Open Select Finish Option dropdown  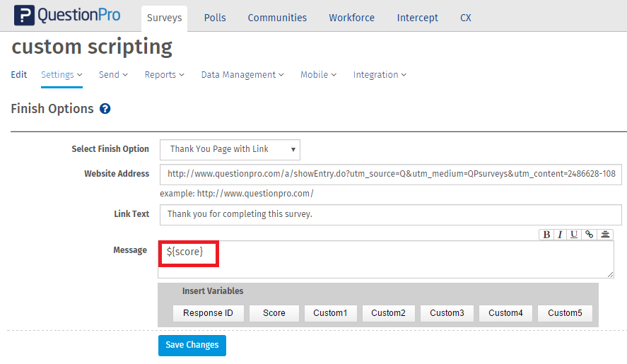click(x=230, y=150)
